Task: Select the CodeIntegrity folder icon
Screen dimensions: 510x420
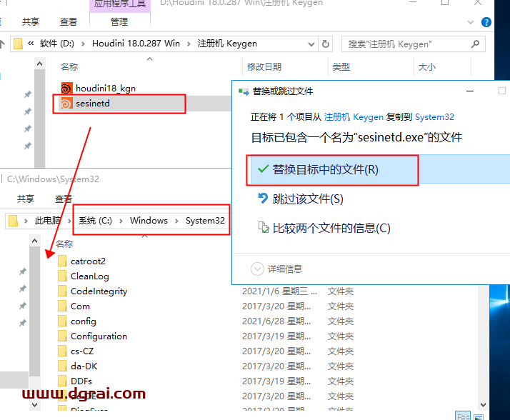Action: pyautogui.click(x=62, y=291)
